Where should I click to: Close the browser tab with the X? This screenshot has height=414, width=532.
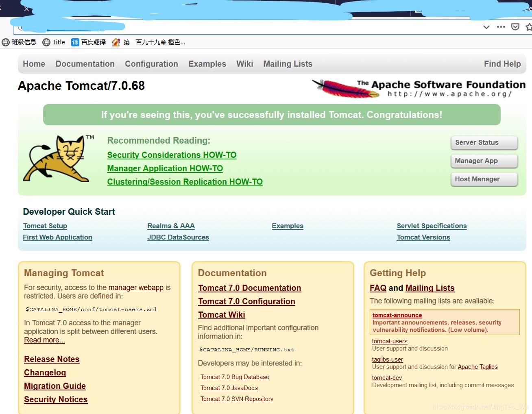(x=27, y=9)
